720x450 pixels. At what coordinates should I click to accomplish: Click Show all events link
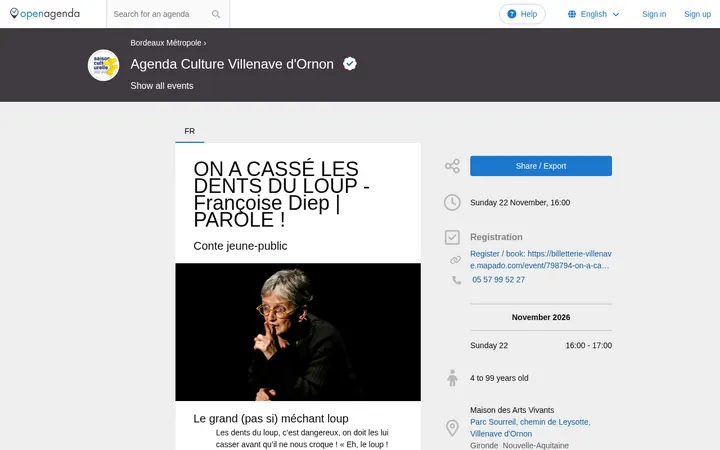[162, 86]
